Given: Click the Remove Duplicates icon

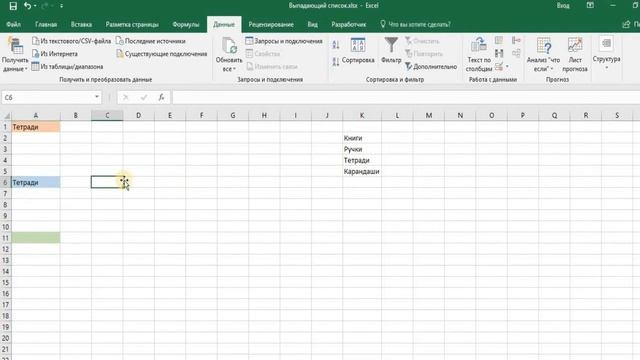Looking at the screenshot, I should tap(499, 53).
